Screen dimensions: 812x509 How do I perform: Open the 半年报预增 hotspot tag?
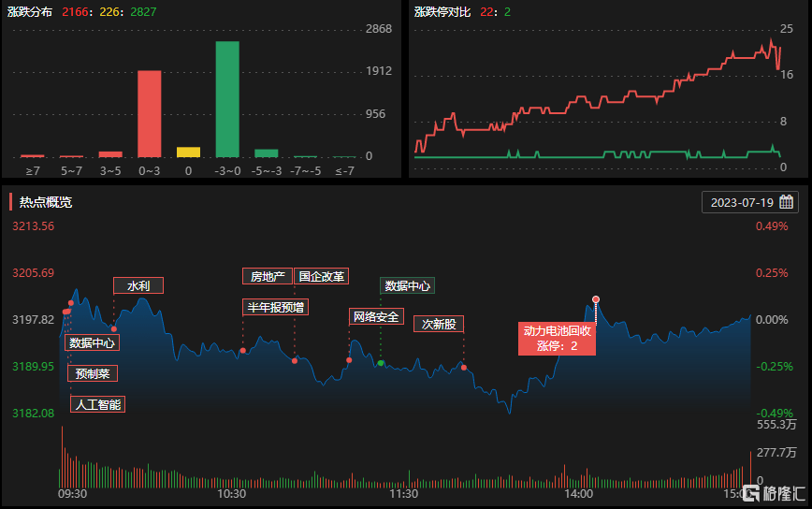(275, 307)
